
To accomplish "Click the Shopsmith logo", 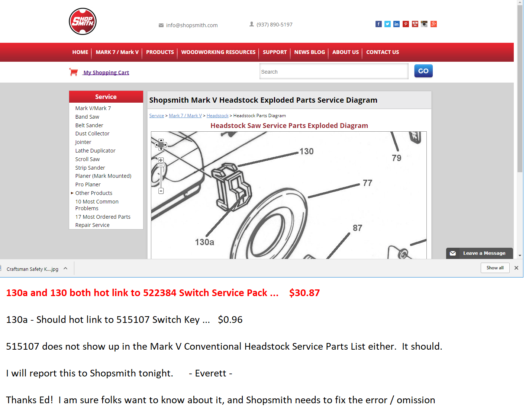I will click(83, 22).
